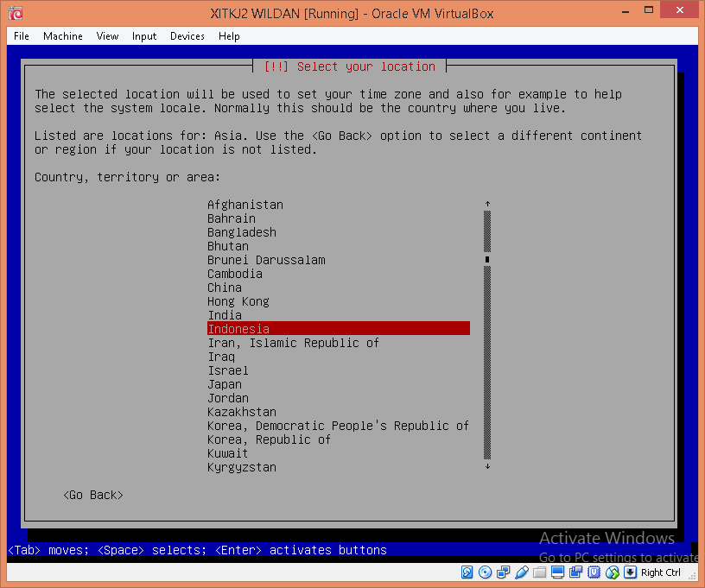705x588 pixels.
Task: Open the Input menu
Action: tap(144, 36)
